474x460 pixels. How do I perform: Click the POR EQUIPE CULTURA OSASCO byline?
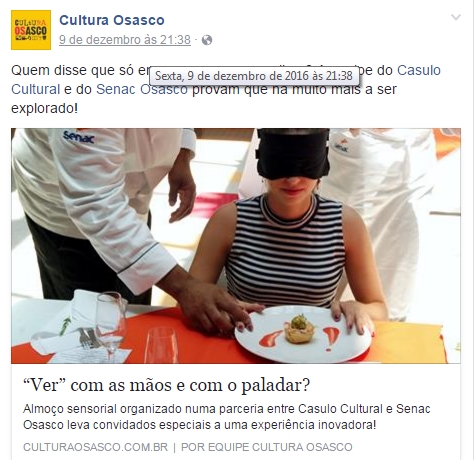pos(267,447)
